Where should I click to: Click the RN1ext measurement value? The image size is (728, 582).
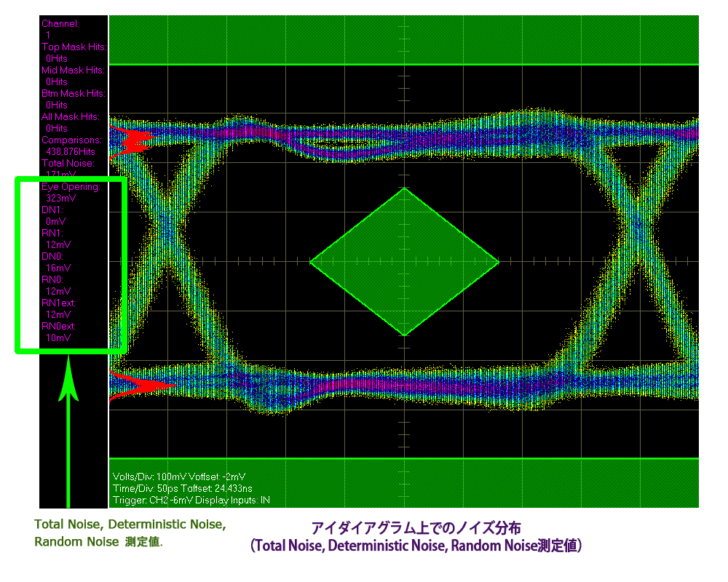point(58,314)
